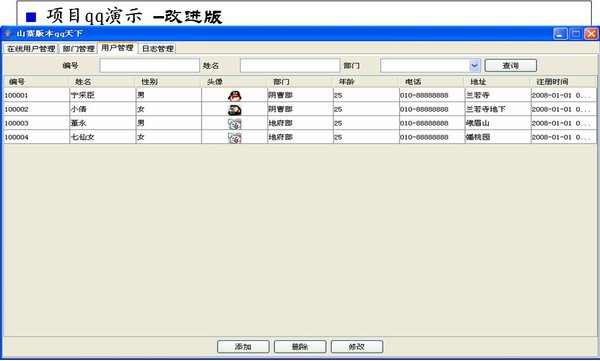Click 阴曹部 department in row 100001
The height and width of the screenshot is (361, 600).
pyautogui.click(x=300, y=95)
